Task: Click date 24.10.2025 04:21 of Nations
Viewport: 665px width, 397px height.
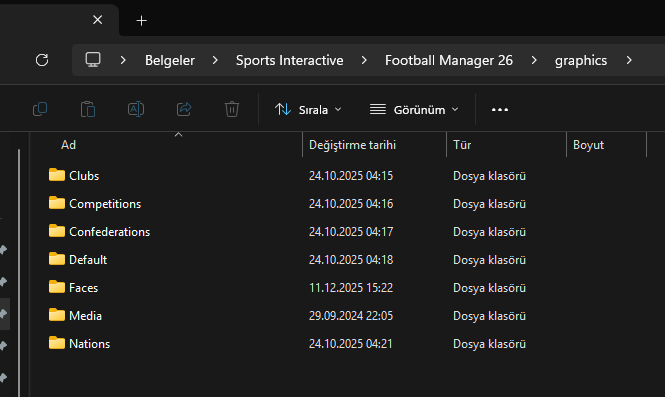Action: click(350, 344)
